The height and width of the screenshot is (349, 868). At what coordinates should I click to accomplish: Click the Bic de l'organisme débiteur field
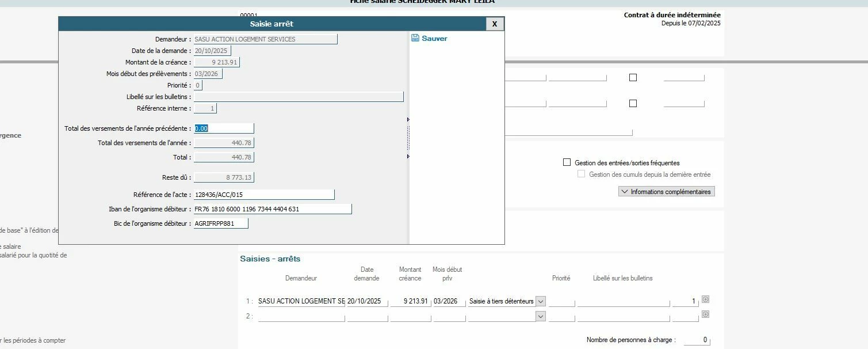221,223
